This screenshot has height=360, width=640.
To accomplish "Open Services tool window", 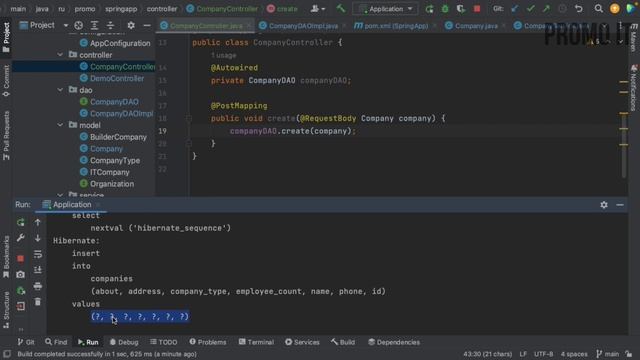I will pyautogui.click(x=302, y=342).
